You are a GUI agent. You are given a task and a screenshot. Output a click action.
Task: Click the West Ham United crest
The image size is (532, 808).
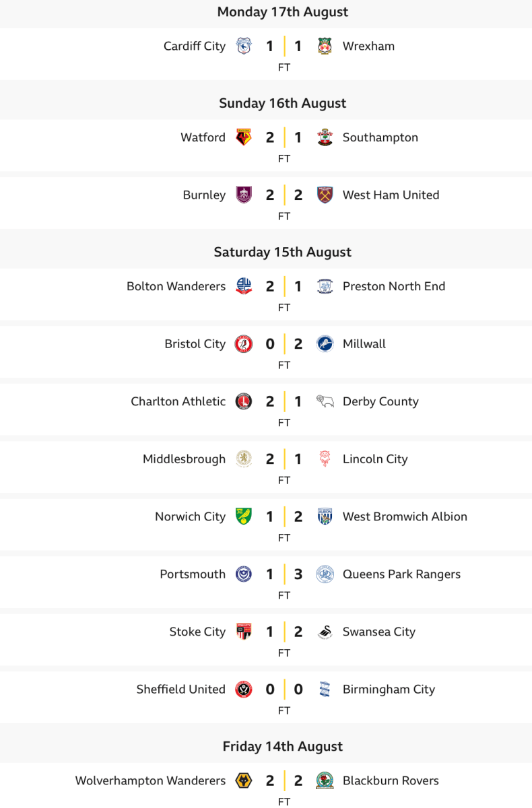(x=325, y=195)
